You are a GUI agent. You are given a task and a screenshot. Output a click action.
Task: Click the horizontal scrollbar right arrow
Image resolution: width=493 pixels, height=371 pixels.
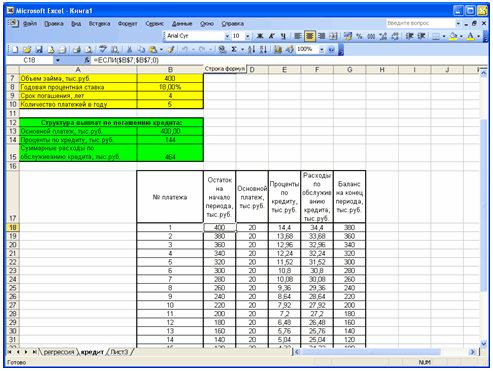click(x=472, y=352)
